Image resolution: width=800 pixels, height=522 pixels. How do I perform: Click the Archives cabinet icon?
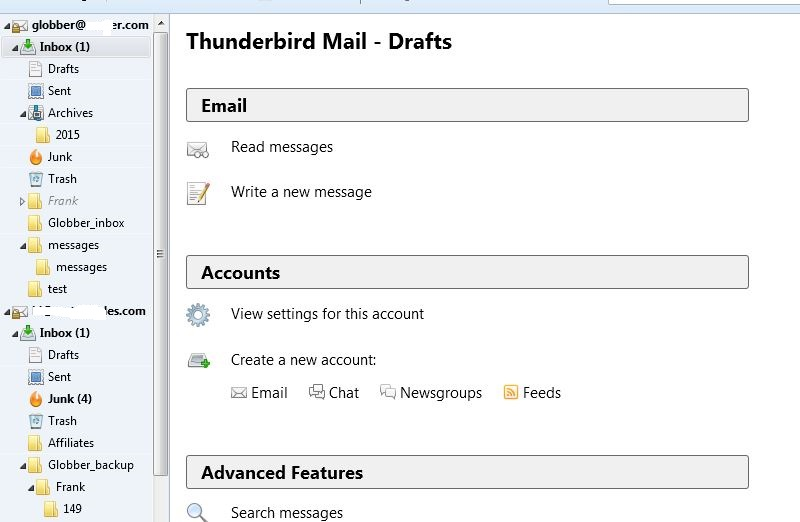coord(36,113)
